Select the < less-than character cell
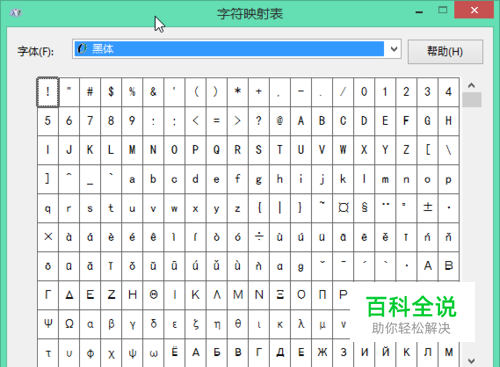Screen dimensions: 500x367 click(x=196, y=121)
